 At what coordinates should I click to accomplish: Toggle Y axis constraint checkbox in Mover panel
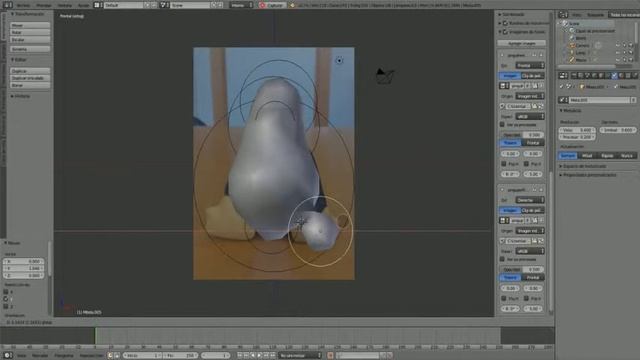[x=6, y=299]
